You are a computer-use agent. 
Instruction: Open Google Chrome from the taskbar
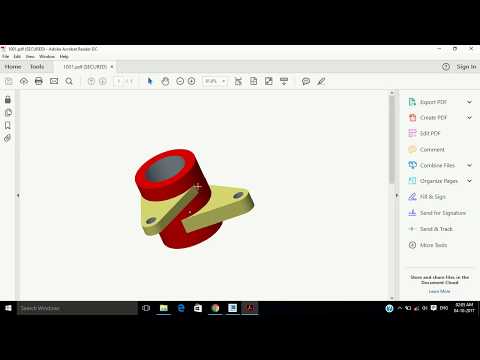(215, 308)
